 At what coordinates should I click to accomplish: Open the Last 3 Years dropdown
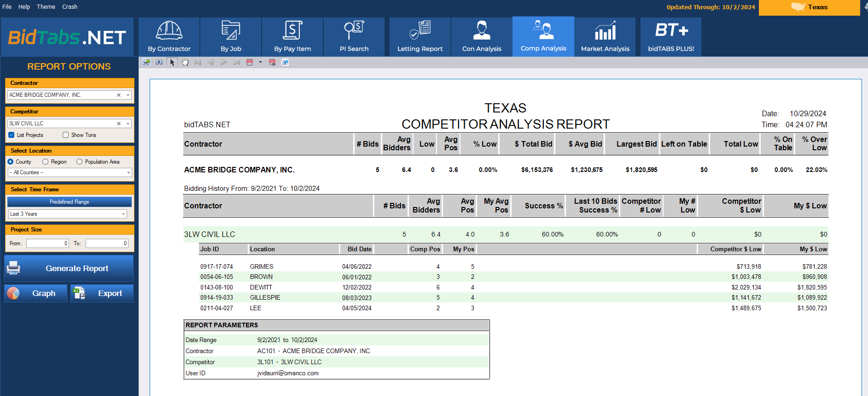click(x=68, y=214)
